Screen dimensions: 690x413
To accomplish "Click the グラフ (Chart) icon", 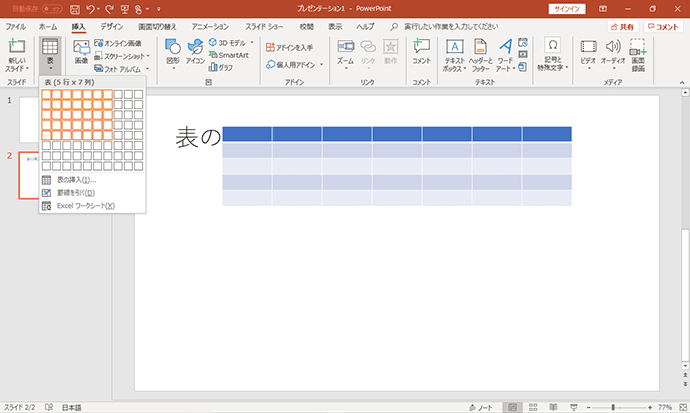I will point(221,67).
